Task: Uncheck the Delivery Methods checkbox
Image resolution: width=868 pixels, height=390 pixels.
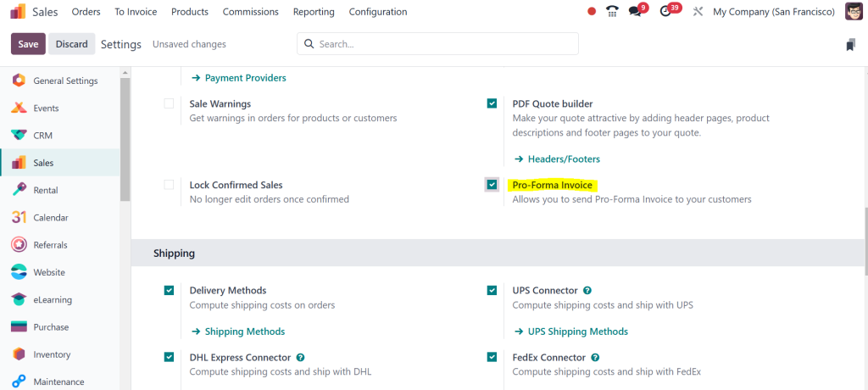Action: click(169, 290)
